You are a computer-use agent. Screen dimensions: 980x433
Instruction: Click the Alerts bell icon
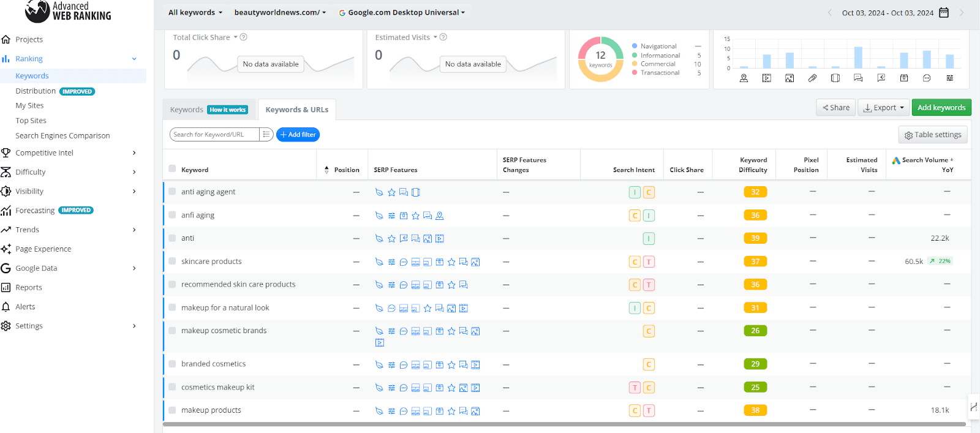[x=6, y=307]
